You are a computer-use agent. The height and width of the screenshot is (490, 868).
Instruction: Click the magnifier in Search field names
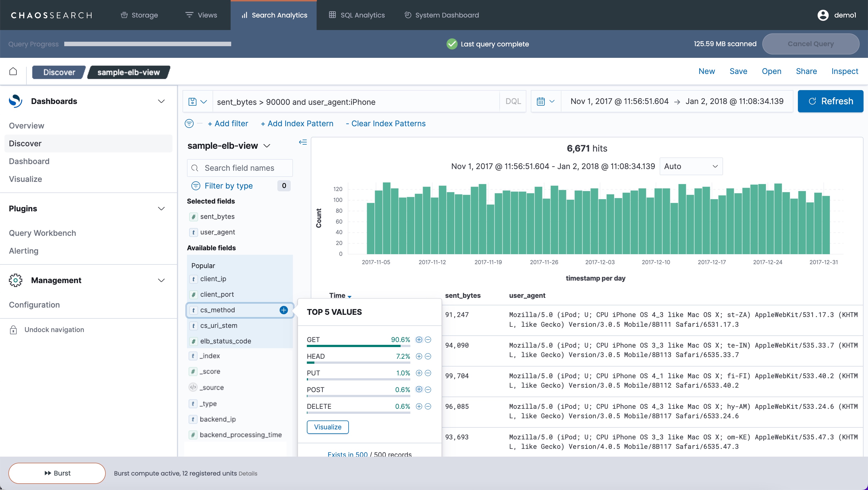pyautogui.click(x=195, y=168)
